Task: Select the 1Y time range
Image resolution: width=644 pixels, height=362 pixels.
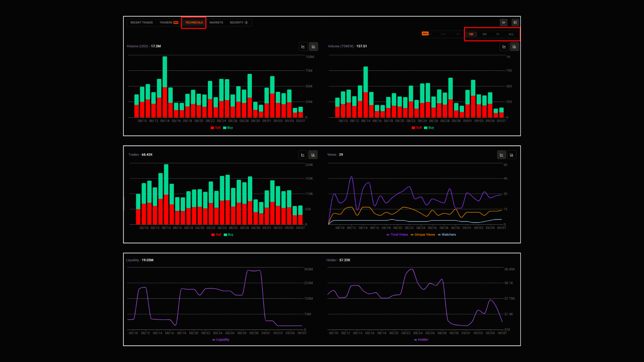Action: [498, 34]
